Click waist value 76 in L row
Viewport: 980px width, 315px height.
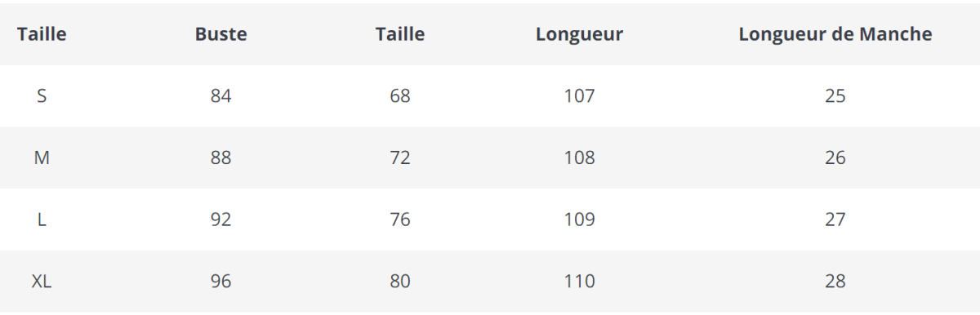coord(400,220)
